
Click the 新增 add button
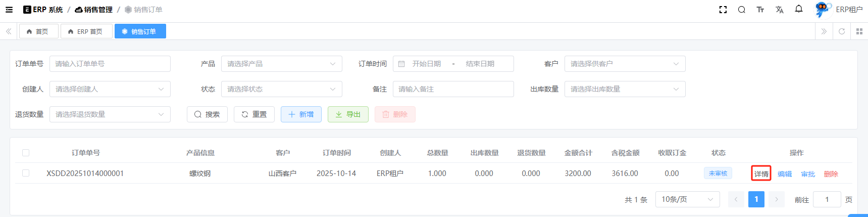(301, 114)
